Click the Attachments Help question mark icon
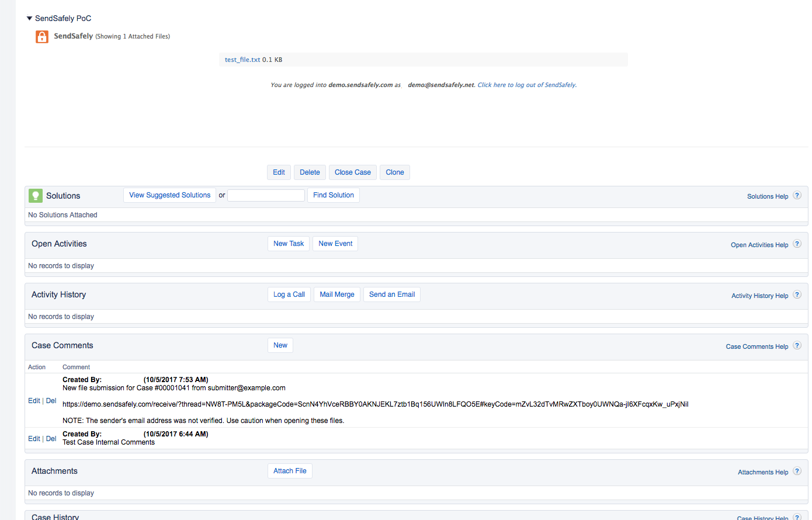This screenshot has width=812, height=520. [x=797, y=472]
